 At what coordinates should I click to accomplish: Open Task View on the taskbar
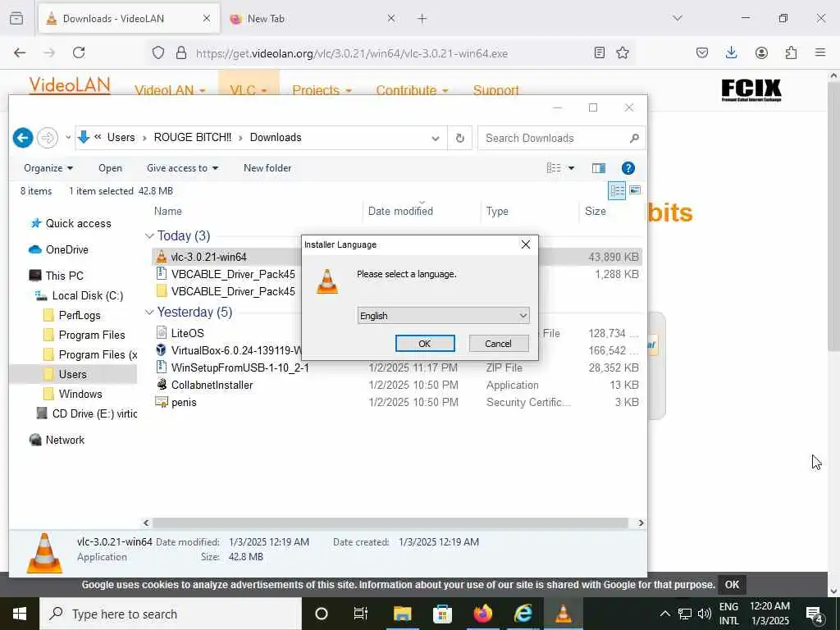pos(361,614)
